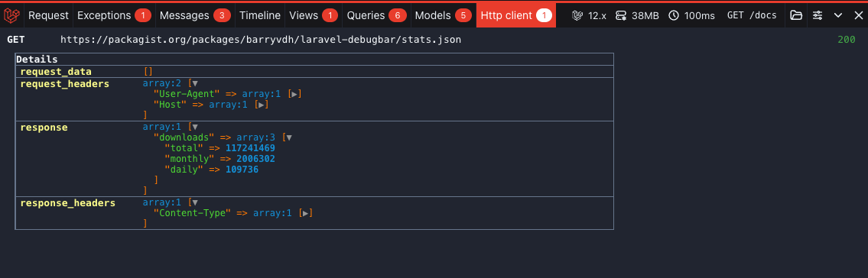Collapse the response array
This screenshot has width=868, height=278.
pos(195,127)
